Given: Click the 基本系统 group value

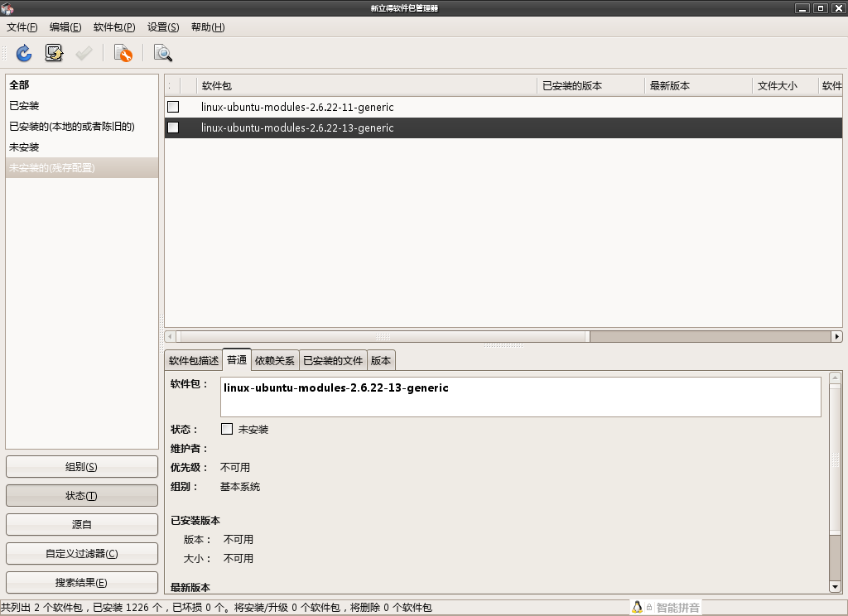Looking at the screenshot, I should pos(240,486).
